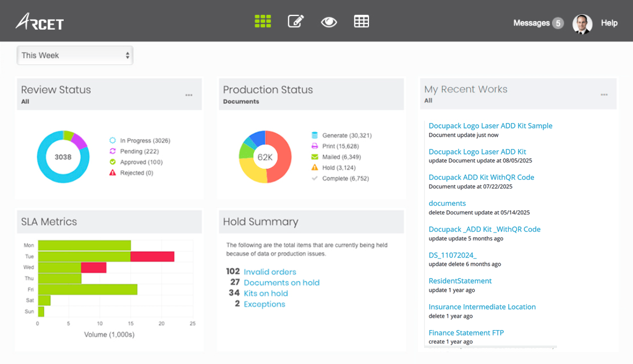
Task: Open the table view icon in the toolbar
Action: [x=361, y=20]
